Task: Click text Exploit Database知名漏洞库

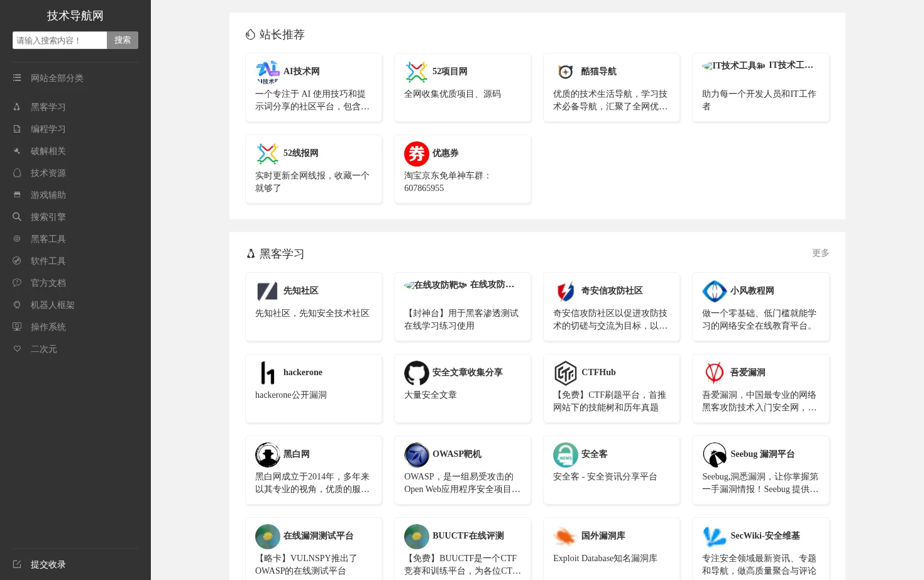Action: 605,558
